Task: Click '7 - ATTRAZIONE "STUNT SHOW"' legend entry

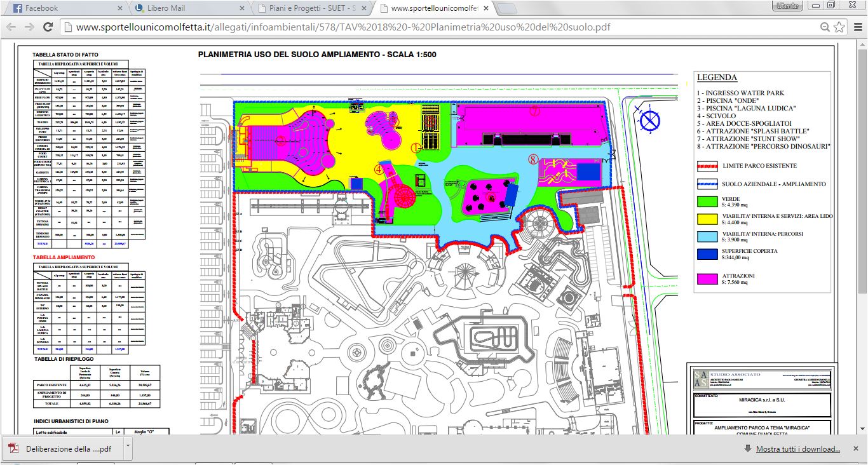Action: click(749, 139)
